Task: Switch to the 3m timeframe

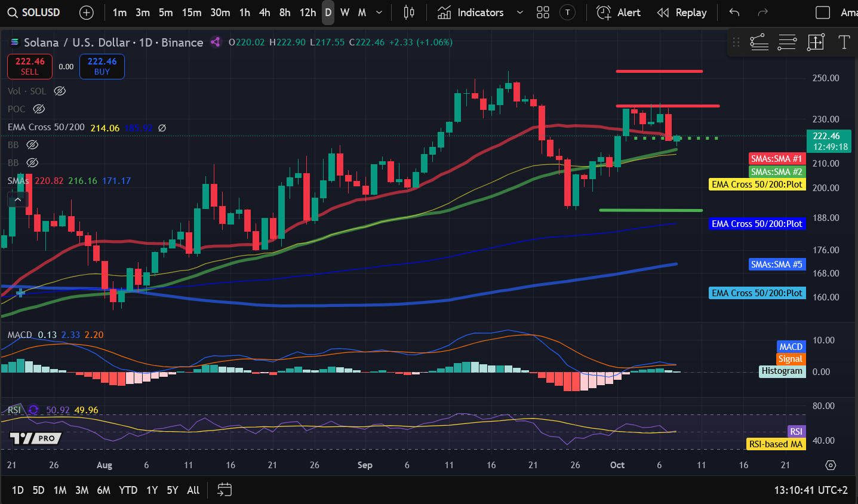Action: [142, 13]
